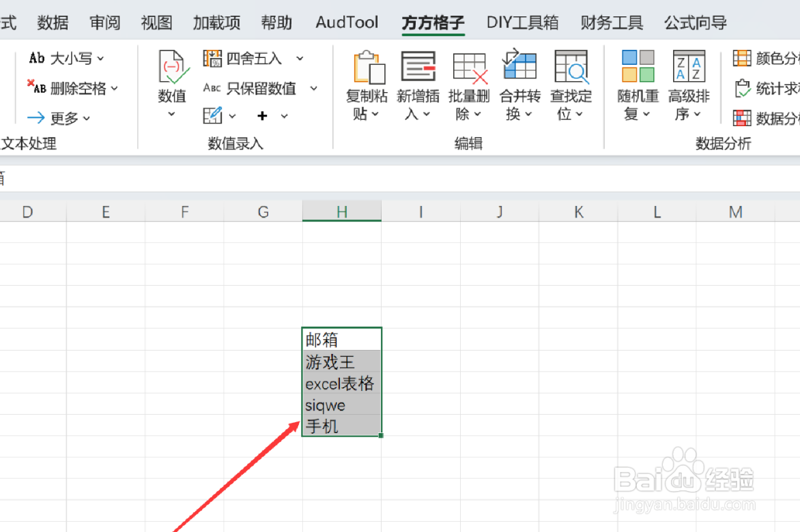Select the cell containing 手机

point(342,425)
